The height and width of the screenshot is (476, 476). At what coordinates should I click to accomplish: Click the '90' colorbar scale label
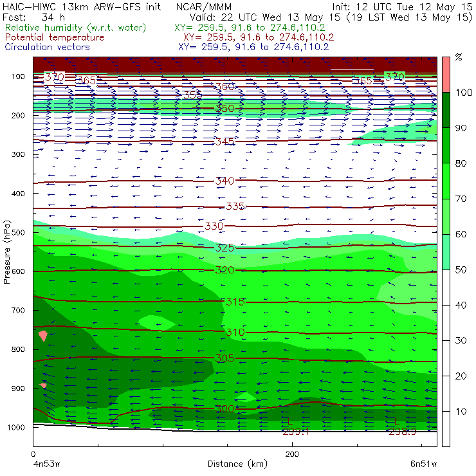pyautogui.click(x=461, y=128)
